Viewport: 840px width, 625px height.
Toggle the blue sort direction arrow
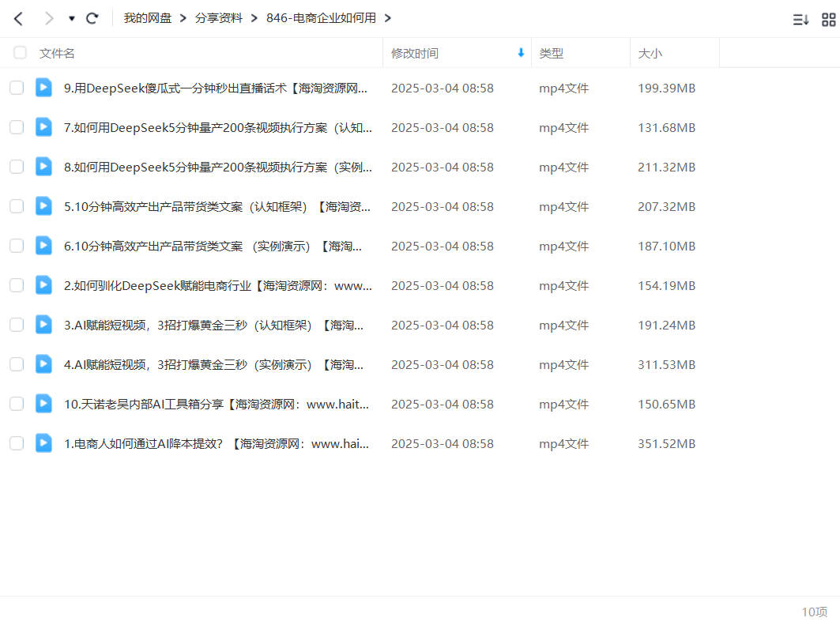coord(521,52)
